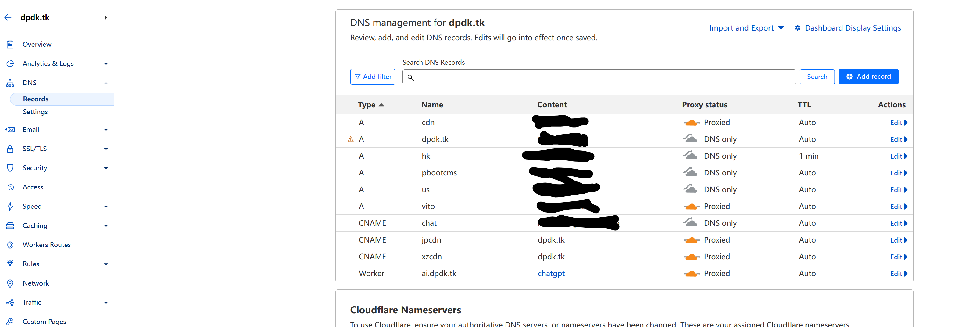Click the Proxy status column header

point(705,105)
